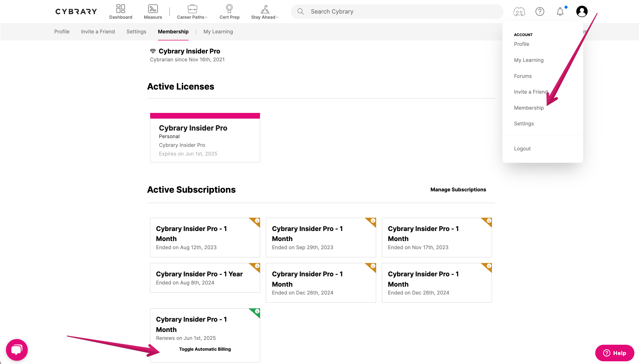639x364 pixels.
Task: Click "Expires on Jun 1st, 2025" text
Action: (188, 154)
